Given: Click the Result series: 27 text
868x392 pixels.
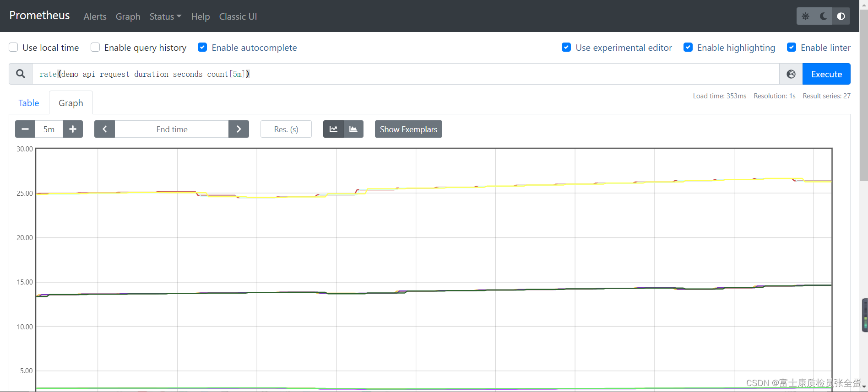Looking at the screenshot, I should [x=826, y=96].
